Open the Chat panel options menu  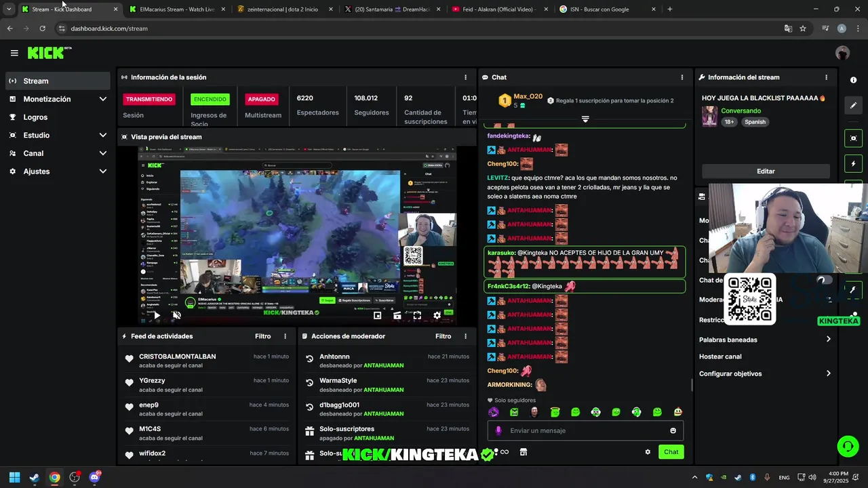(x=682, y=77)
